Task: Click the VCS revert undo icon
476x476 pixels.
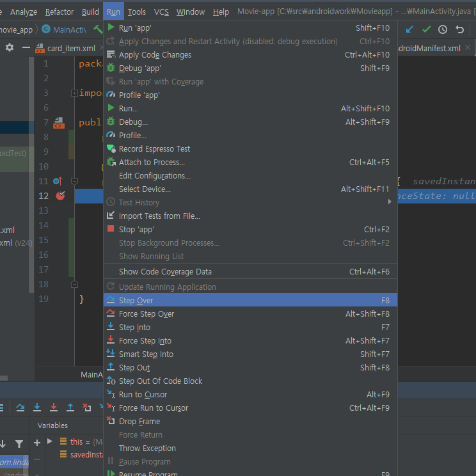Action: pos(459,29)
